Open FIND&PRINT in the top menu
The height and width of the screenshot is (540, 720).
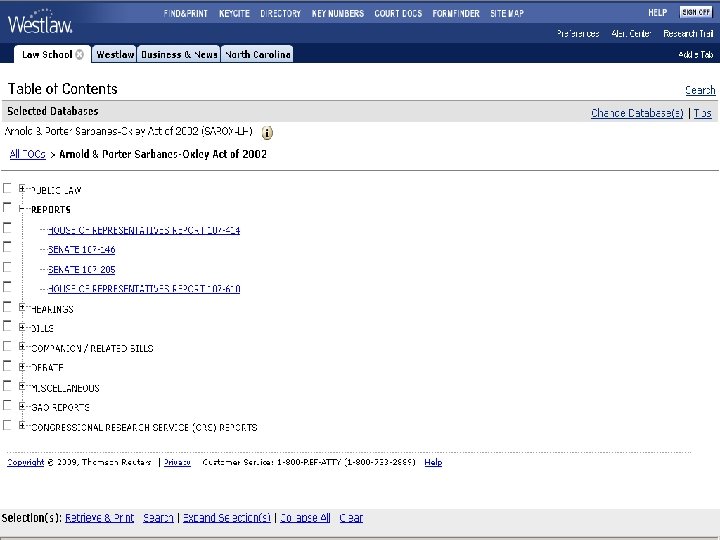tap(186, 14)
